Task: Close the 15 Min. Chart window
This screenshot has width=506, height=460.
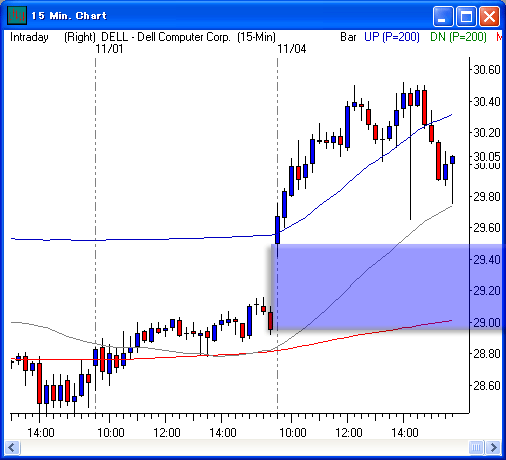Action: pos(489,16)
